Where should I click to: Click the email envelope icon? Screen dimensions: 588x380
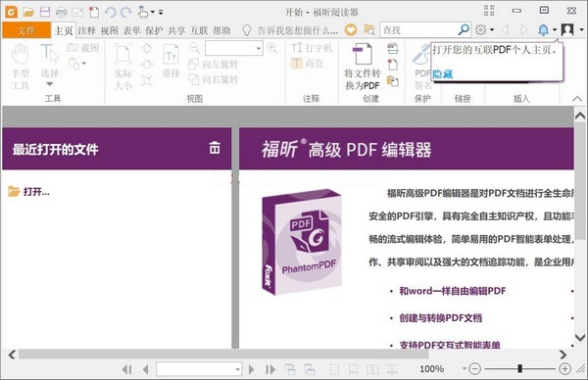click(77, 13)
